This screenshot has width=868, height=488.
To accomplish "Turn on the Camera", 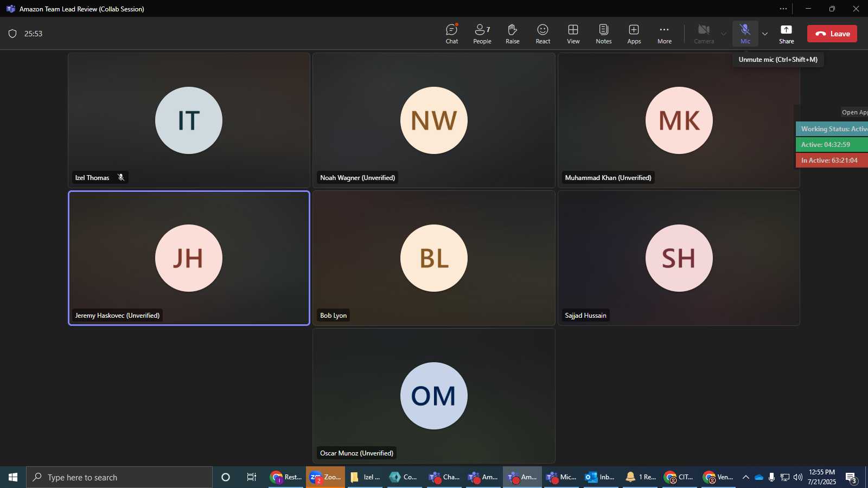I will pyautogui.click(x=704, y=34).
